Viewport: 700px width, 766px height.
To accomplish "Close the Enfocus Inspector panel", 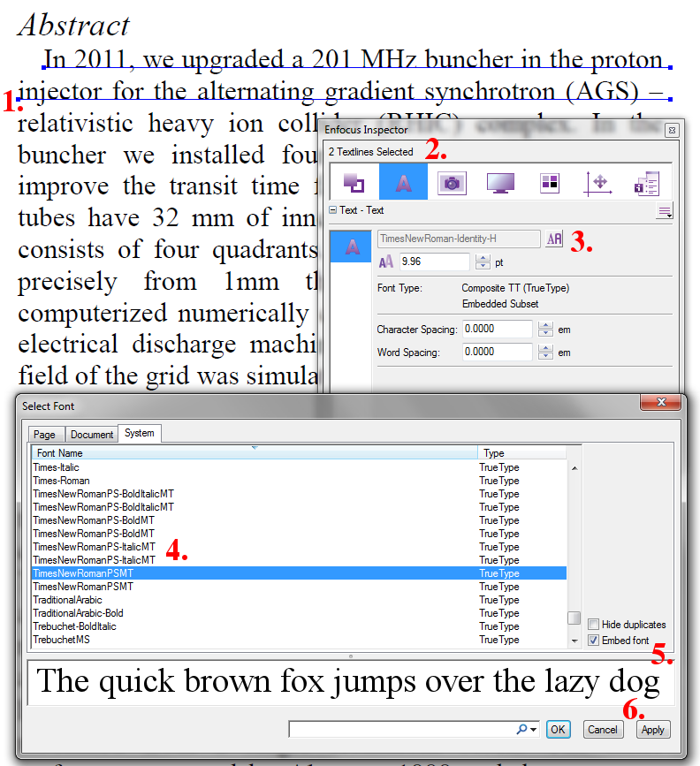I will [x=672, y=130].
